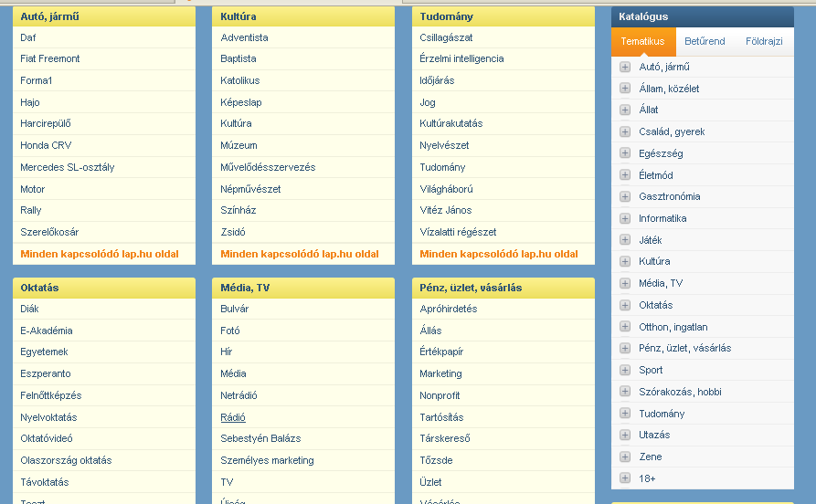The width and height of the screenshot is (816, 504).
Task: Open the Felnőttképzés link
Action: coord(51,396)
